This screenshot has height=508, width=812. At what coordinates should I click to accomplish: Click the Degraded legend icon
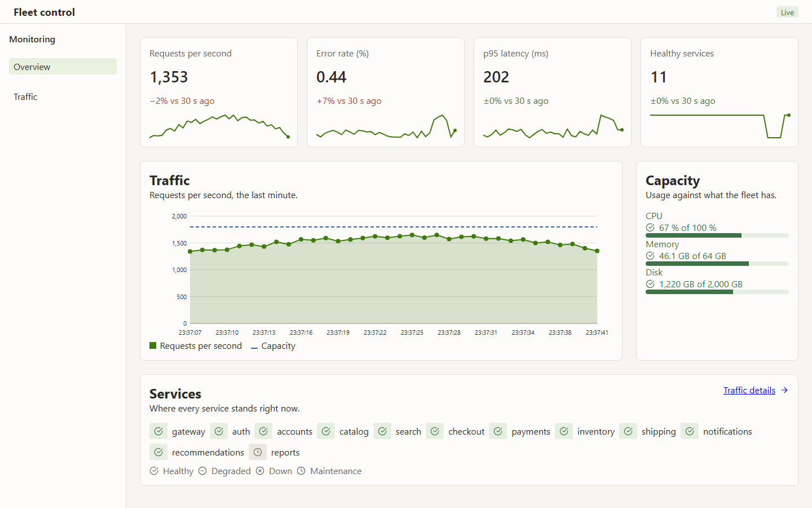(202, 471)
